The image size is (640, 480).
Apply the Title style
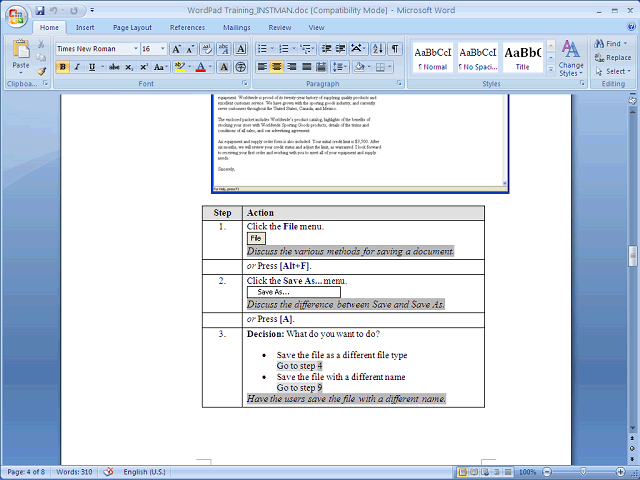pyautogui.click(x=523, y=58)
